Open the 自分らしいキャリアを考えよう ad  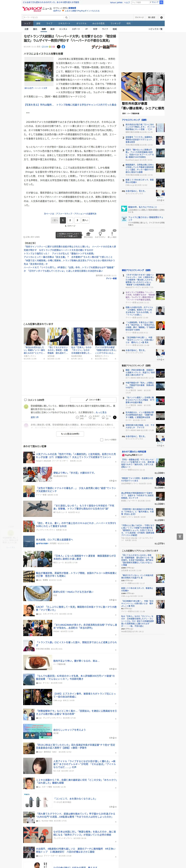[70, 730]
